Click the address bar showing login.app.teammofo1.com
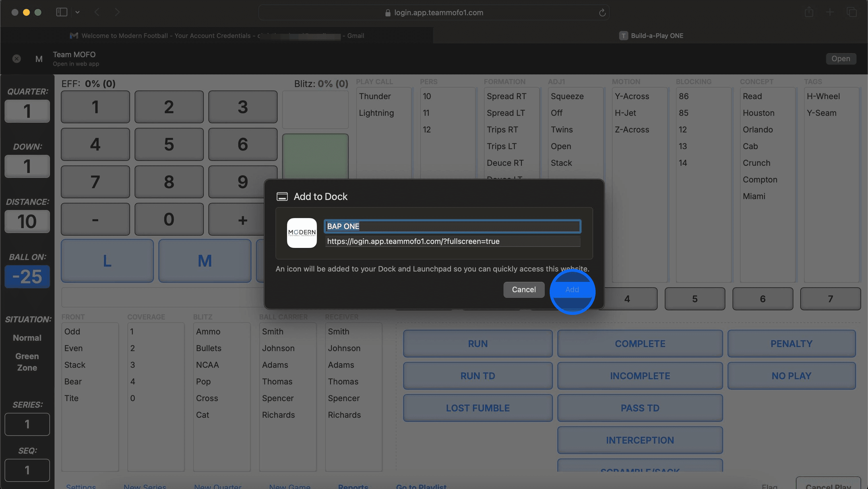Screen dimensions: 868x489 434,12
